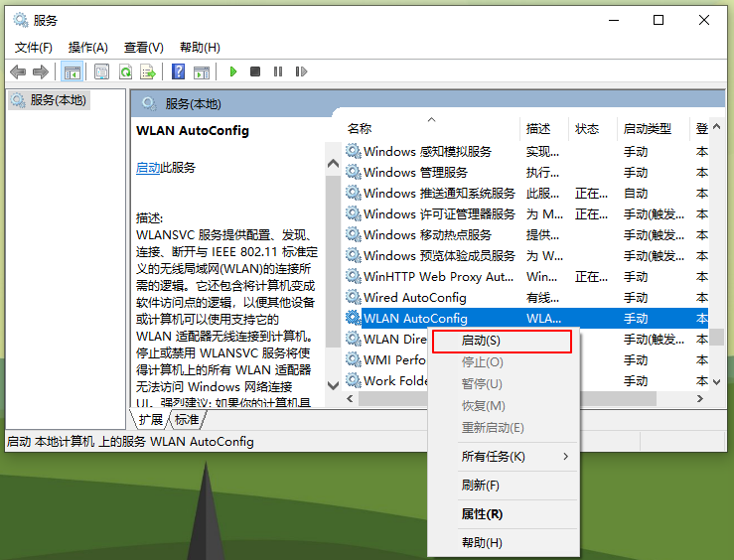The width and height of the screenshot is (734, 560).
Task: Open help via the blue question mark icon
Action: point(178,71)
